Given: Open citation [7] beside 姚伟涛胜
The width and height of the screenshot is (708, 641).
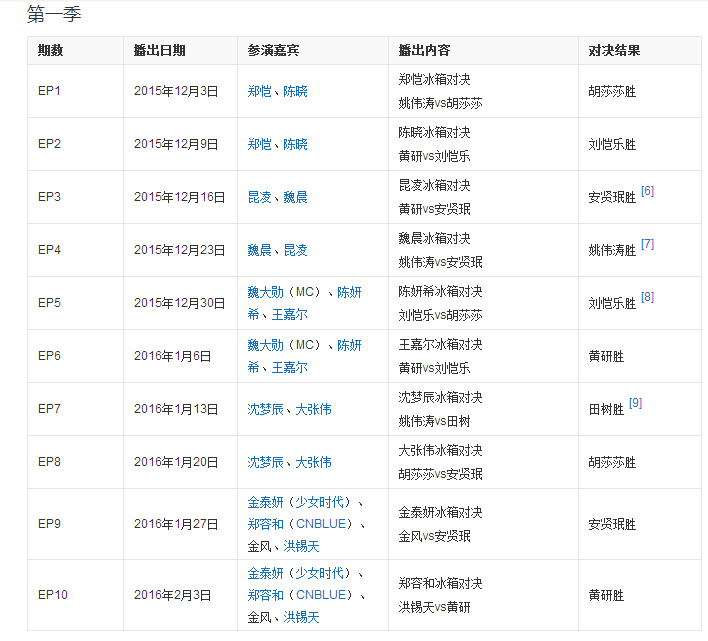Looking at the screenshot, I should click(x=647, y=244).
